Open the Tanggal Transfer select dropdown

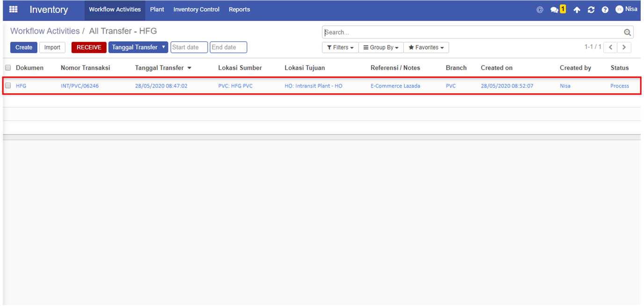pyautogui.click(x=138, y=47)
